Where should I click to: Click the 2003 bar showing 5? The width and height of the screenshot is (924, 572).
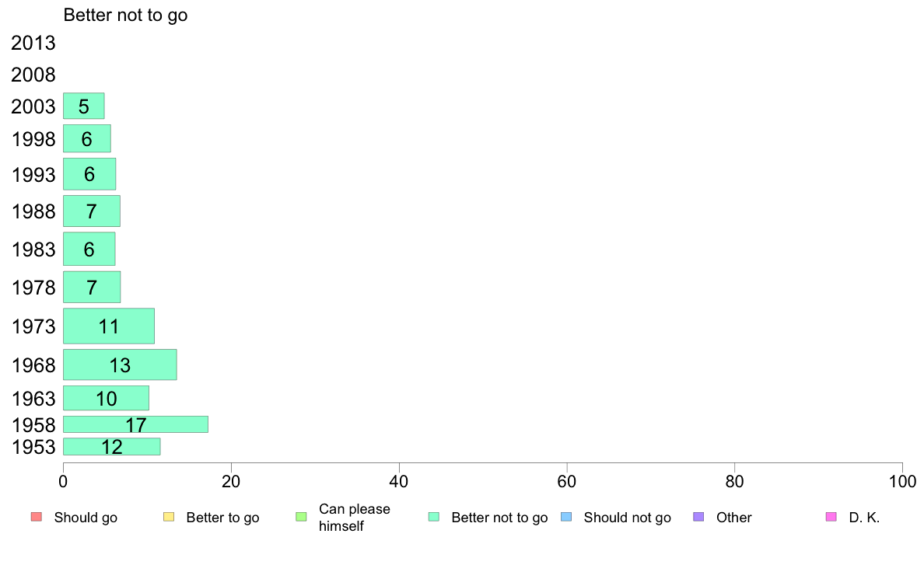(x=84, y=106)
